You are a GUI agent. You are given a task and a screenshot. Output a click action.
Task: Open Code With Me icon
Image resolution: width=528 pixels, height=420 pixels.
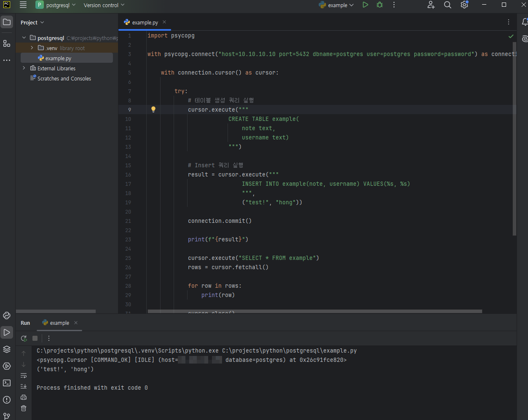pos(431,5)
